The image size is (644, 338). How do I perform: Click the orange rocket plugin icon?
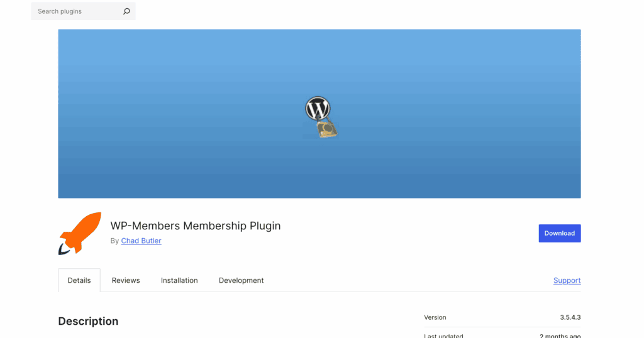(x=80, y=234)
